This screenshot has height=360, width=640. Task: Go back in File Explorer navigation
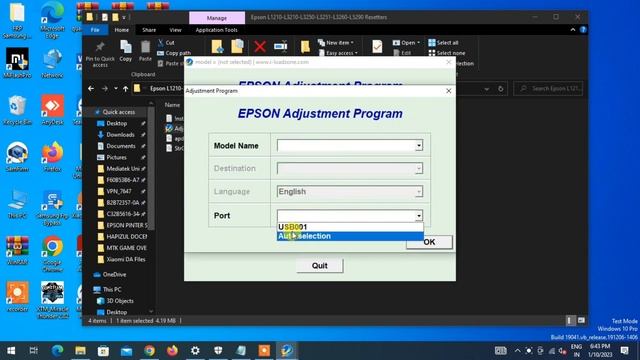point(91,89)
